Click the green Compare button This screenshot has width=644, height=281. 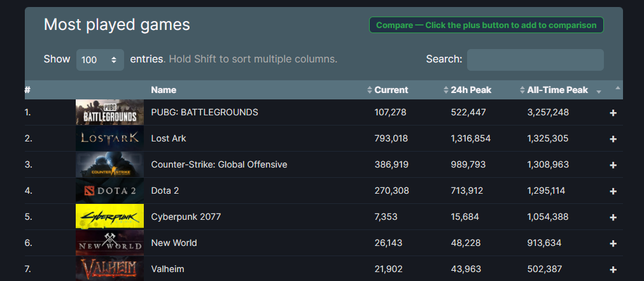click(486, 25)
